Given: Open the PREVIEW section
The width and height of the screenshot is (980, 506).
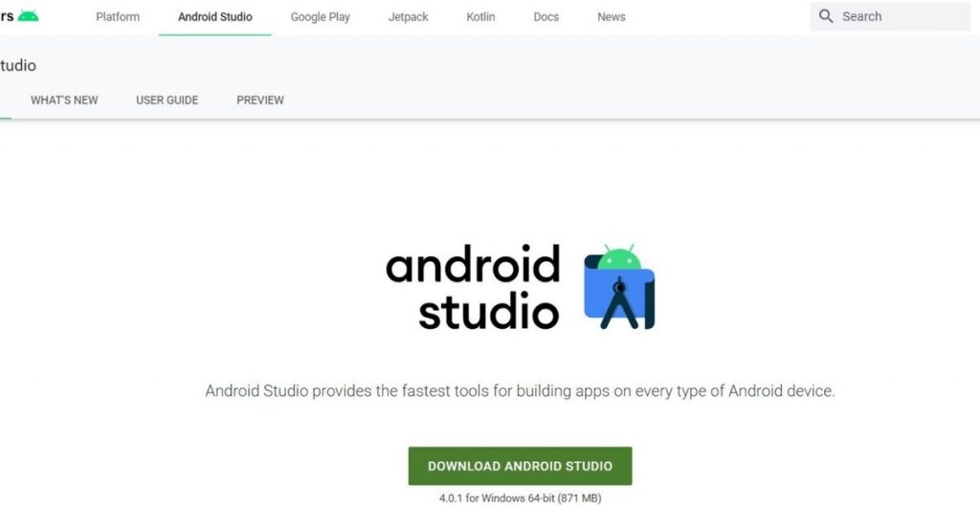Looking at the screenshot, I should pyautogui.click(x=260, y=99).
